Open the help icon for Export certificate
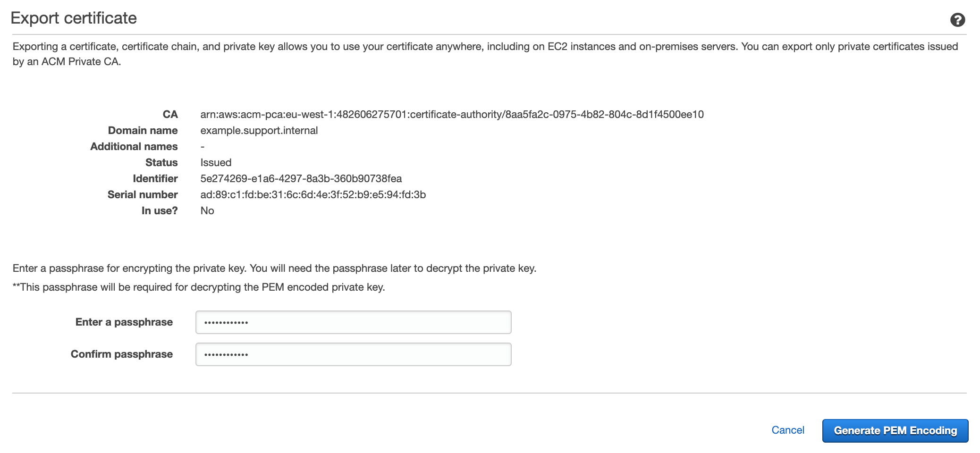Image resolution: width=980 pixels, height=453 pixels. (x=957, y=20)
